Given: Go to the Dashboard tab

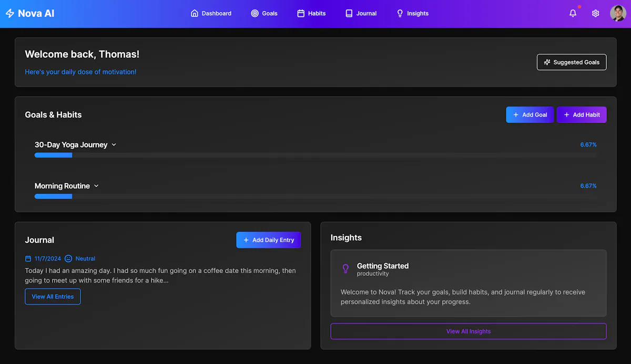Looking at the screenshot, I should pos(211,14).
